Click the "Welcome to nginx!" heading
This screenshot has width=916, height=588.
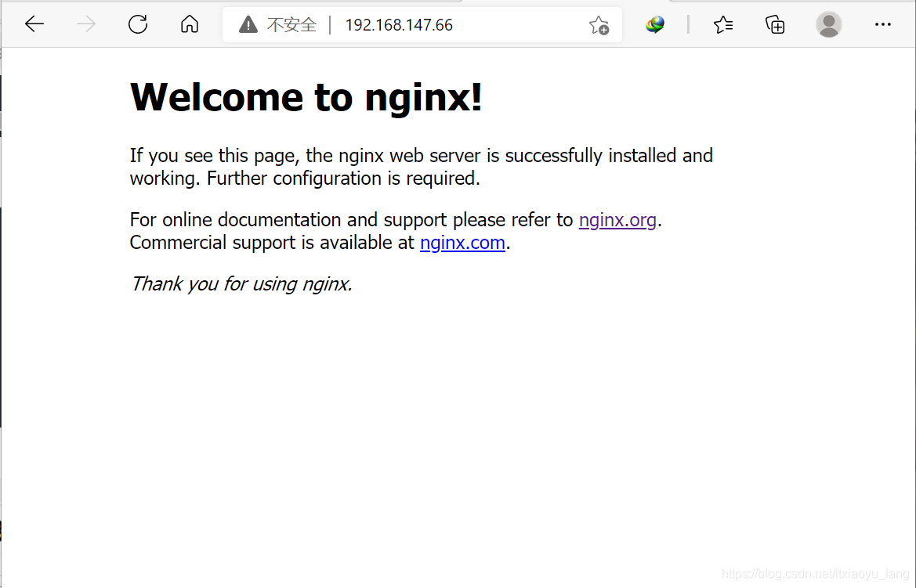point(306,97)
